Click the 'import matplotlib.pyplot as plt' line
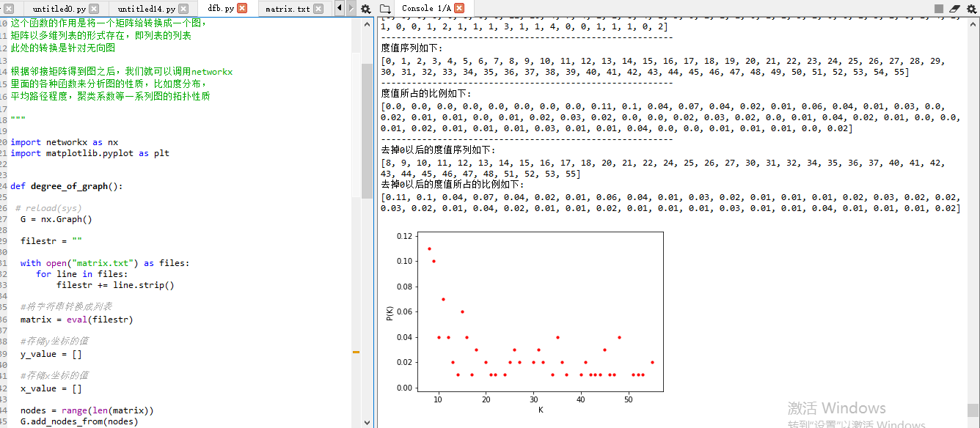Viewport: 980px width, 428px height. tap(89, 153)
